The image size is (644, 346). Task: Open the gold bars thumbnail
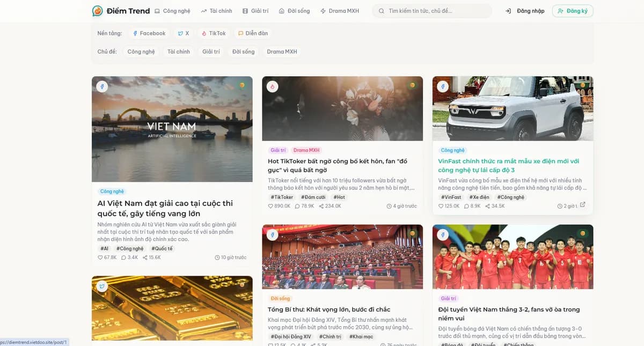point(172,308)
